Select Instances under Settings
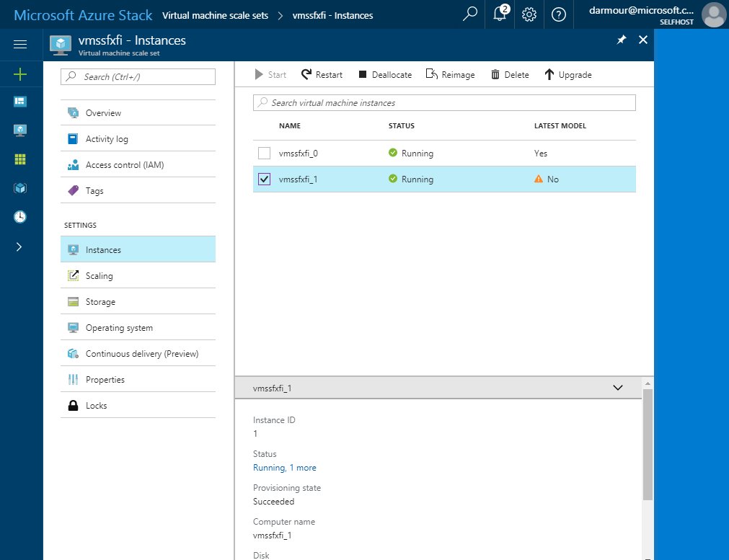Screen dimensions: 729x560 click(x=138, y=249)
